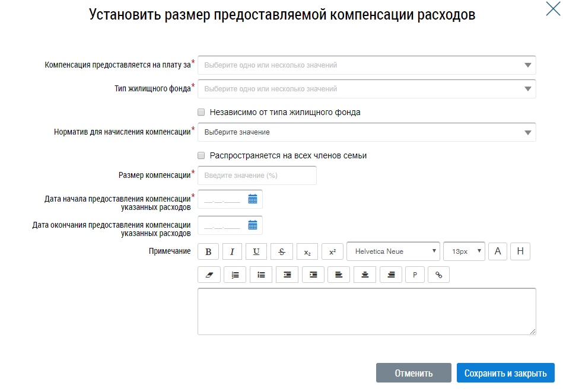Click the 'Размер компенсации' input field
This screenshot has width=563, height=392.
257,176
